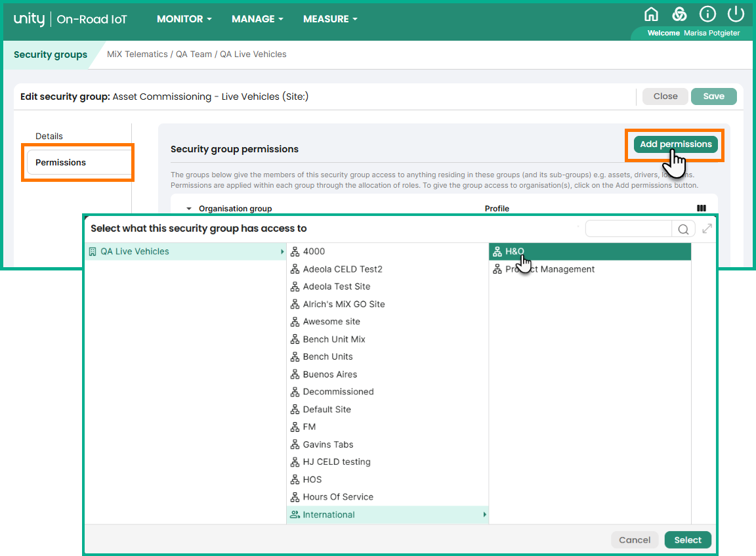Image resolution: width=756 pixels, height=556 pixels.
Task: Click the dialog search input field
Action: [628, 229]
